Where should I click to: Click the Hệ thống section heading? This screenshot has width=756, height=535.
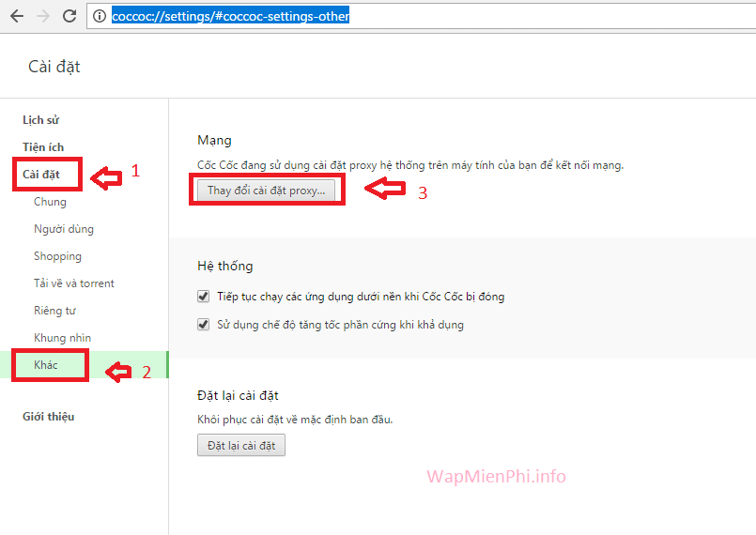pos(225,266)
